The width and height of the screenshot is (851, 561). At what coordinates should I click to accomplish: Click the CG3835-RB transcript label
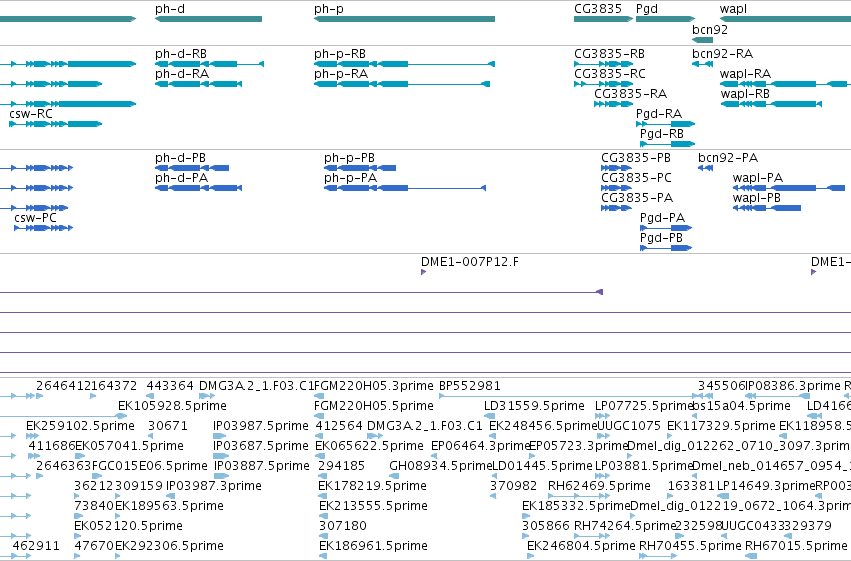click(609, 54)
